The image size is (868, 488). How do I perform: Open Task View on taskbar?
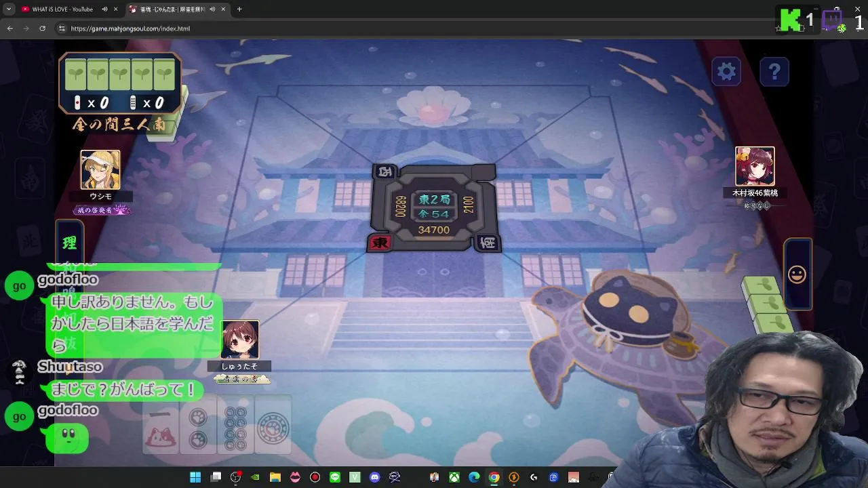click(x=216, y=477)
